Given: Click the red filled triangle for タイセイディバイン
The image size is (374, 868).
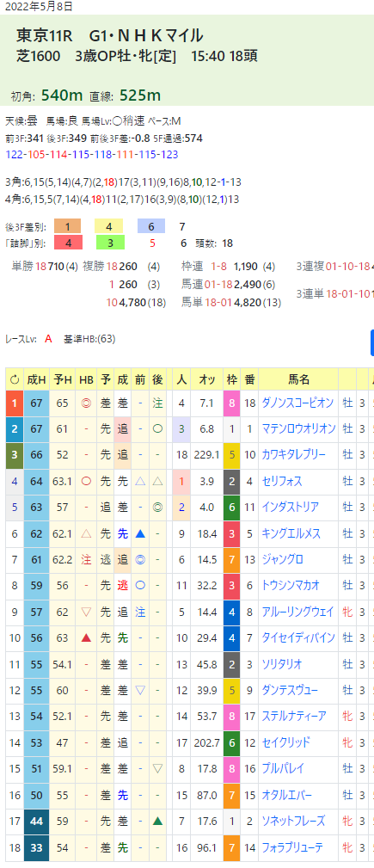Looking at the screenshot, I should pyautogui.click(x=86, y=637).
